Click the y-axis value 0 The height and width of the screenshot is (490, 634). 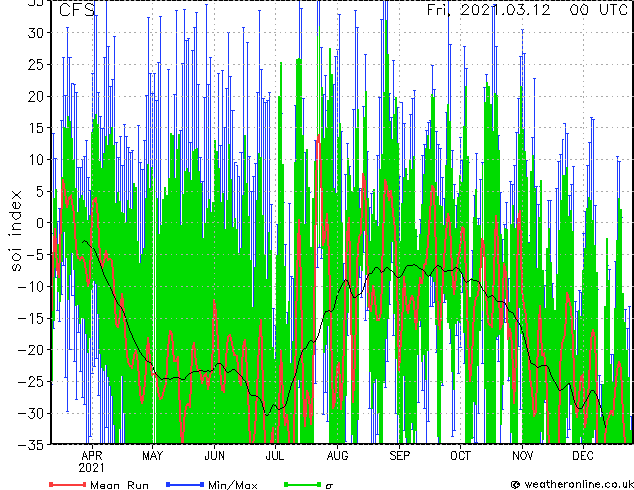coord(40,223)
